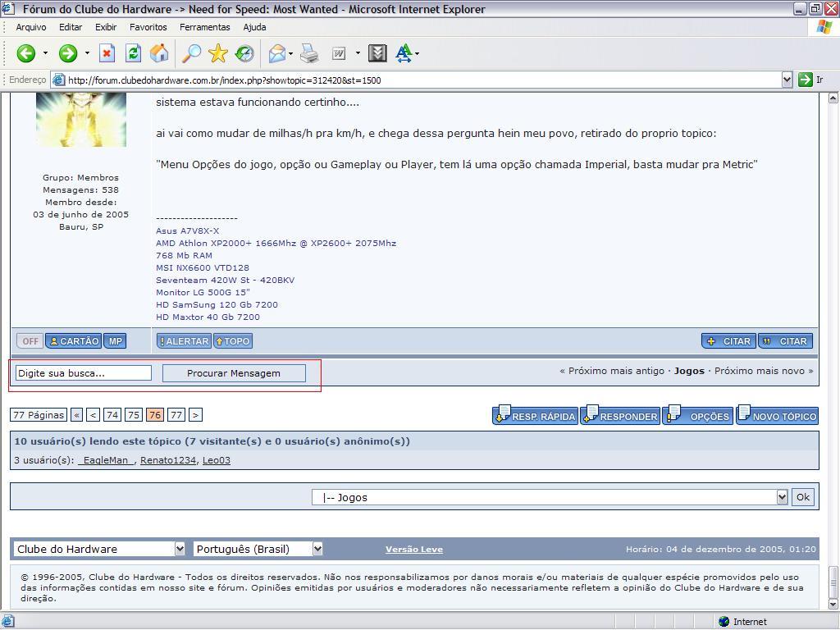This screenshot has width=840, height=630.
Task: Click the Jogos forum link
Action: 689,371
